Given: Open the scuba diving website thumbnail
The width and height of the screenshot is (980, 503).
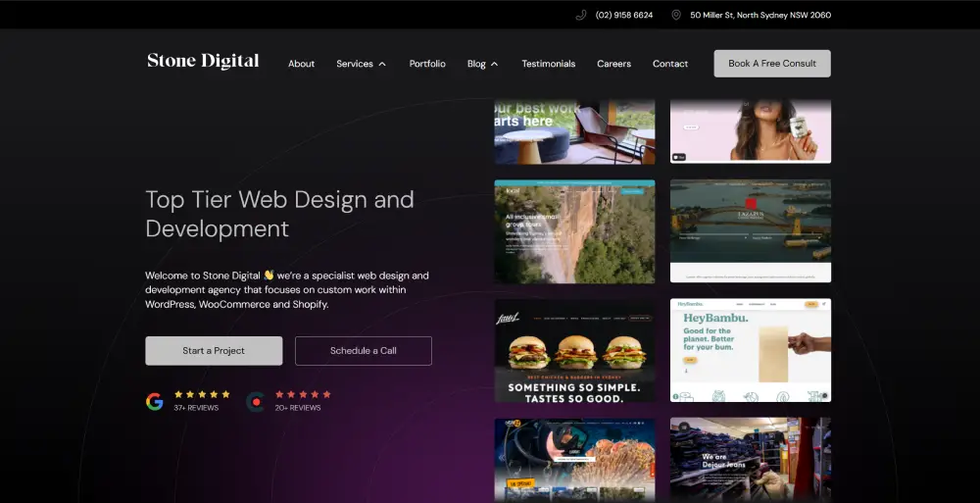Looking at the screenshot, I should 575,461.
